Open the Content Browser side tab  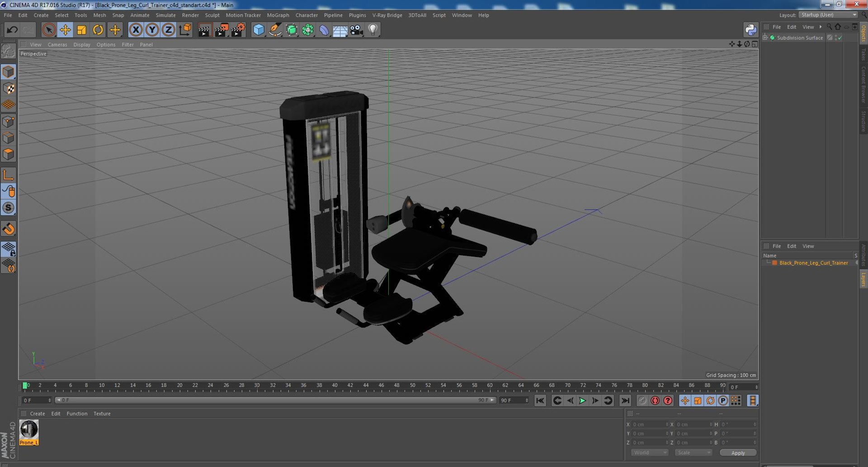pyautogui.click(x=863, y=85)
